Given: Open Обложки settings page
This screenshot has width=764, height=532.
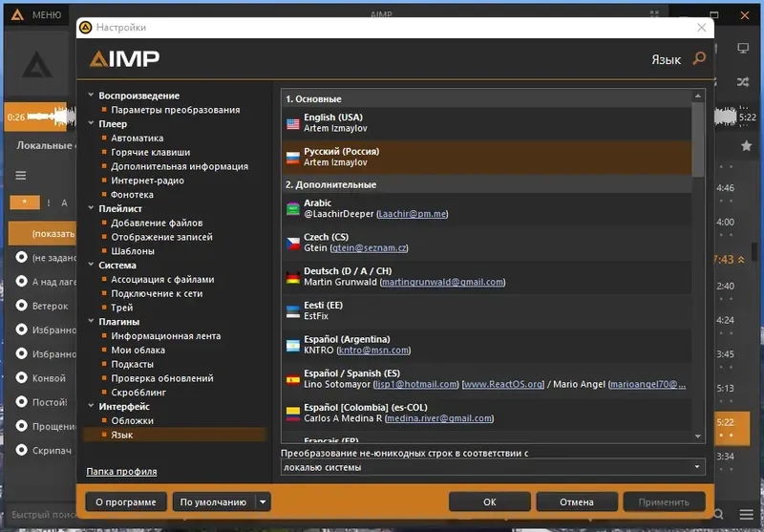Looking at the screenshot, I should click(x=132, y=420).
